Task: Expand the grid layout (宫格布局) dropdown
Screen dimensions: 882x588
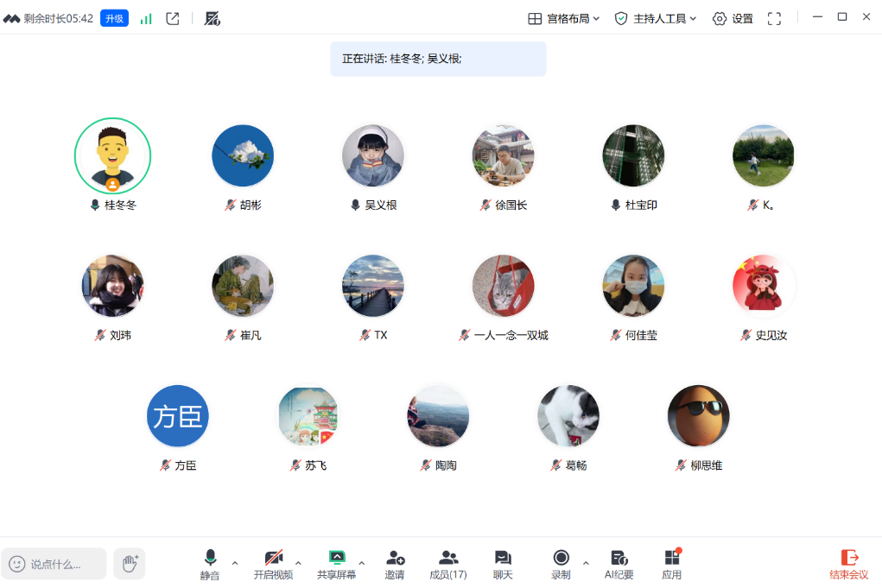Action: (x=563, y=18)
